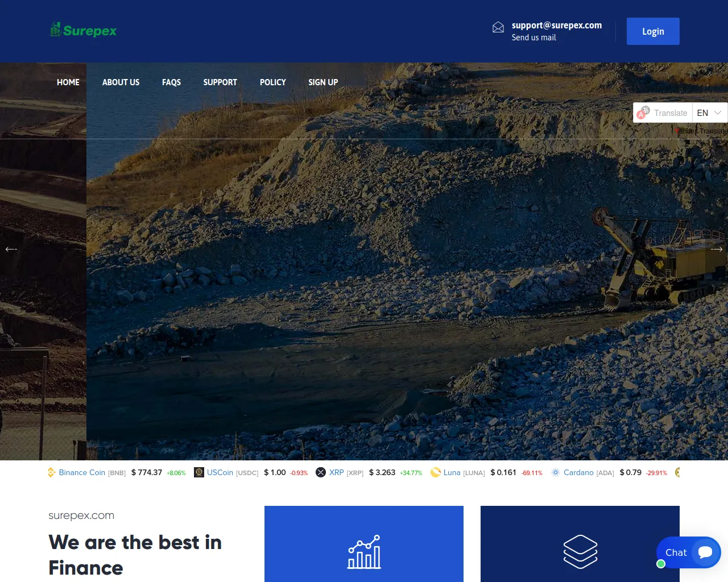
Task: Select SUPPORT in the navigation
Action: click(220, 82)
